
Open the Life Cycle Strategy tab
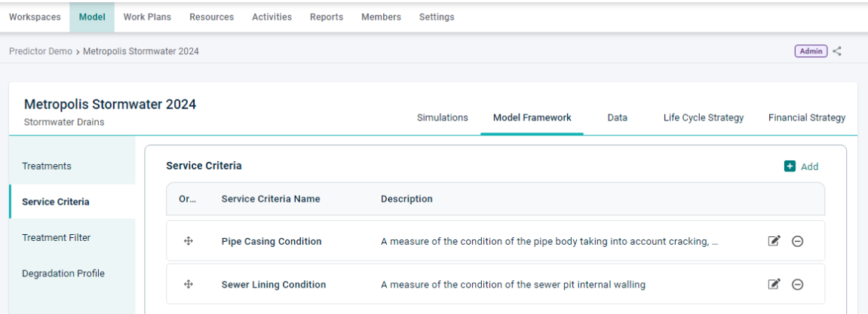pos(703,117)
